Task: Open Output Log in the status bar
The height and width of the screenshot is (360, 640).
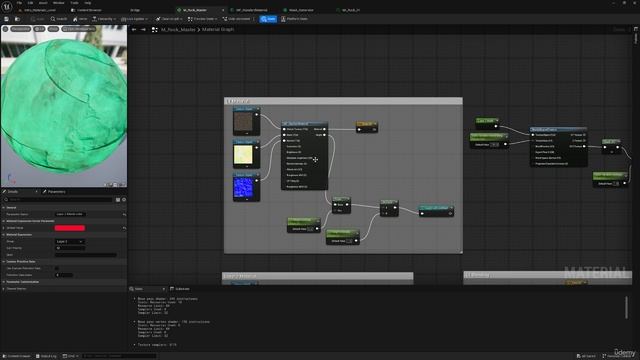Action: click(46, 356)
